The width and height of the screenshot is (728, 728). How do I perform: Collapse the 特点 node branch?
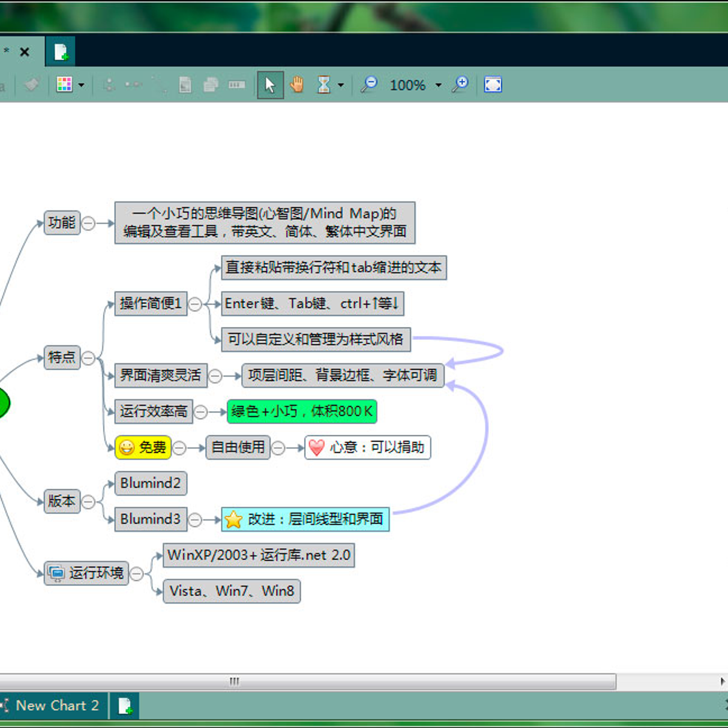tap(89, 358)
